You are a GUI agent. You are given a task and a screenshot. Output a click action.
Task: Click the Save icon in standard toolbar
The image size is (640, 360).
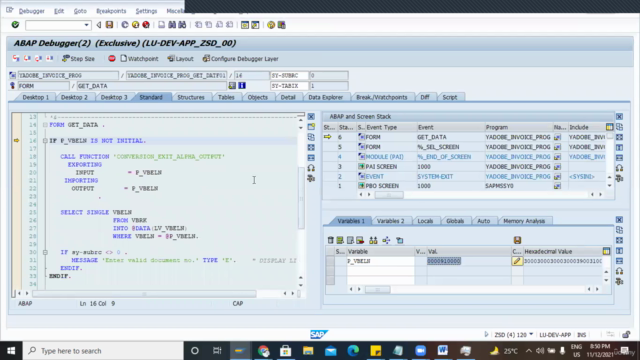point(109,25)
